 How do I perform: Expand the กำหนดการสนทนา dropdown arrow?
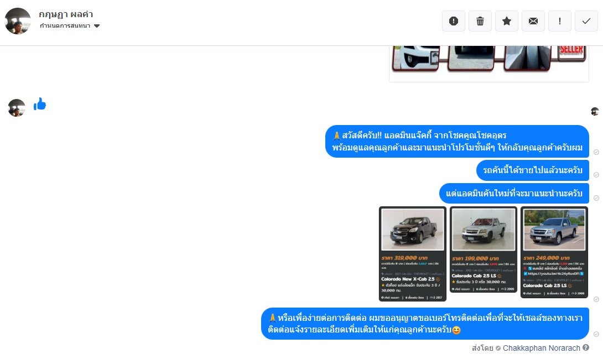coord(97,26)
